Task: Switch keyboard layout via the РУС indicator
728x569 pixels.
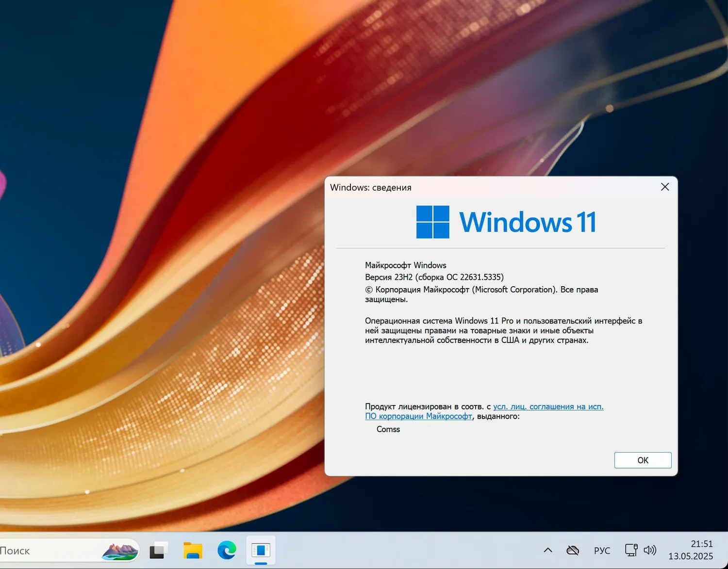Action: [602, 550]
